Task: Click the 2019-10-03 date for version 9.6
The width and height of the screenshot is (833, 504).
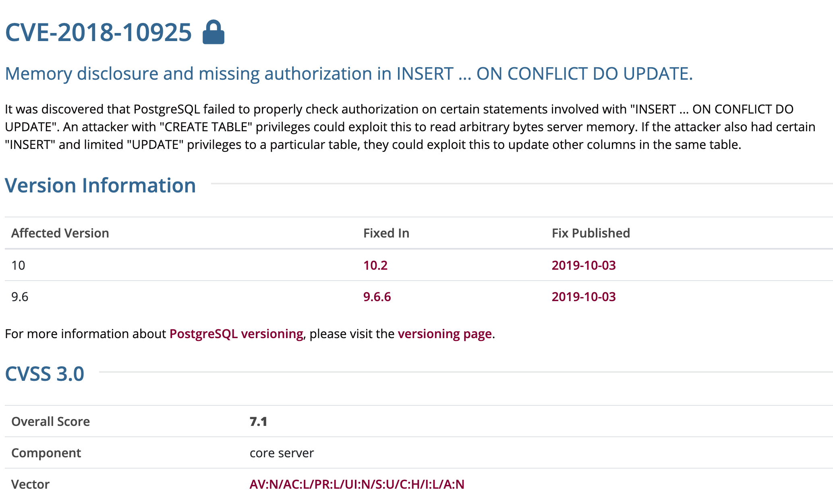Action: [x=583, y=297]
